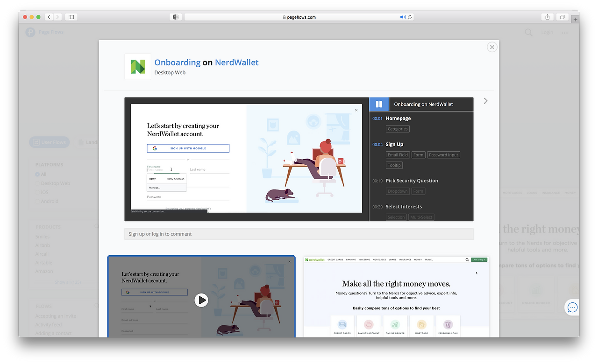Open the chat support bubble
598x364 pixels.
coord(572,308)
